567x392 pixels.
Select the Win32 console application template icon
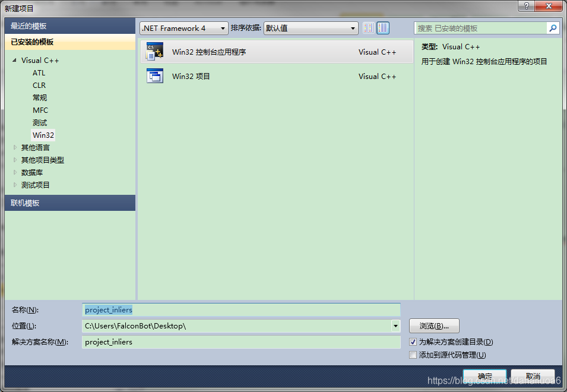click(155, 51)
